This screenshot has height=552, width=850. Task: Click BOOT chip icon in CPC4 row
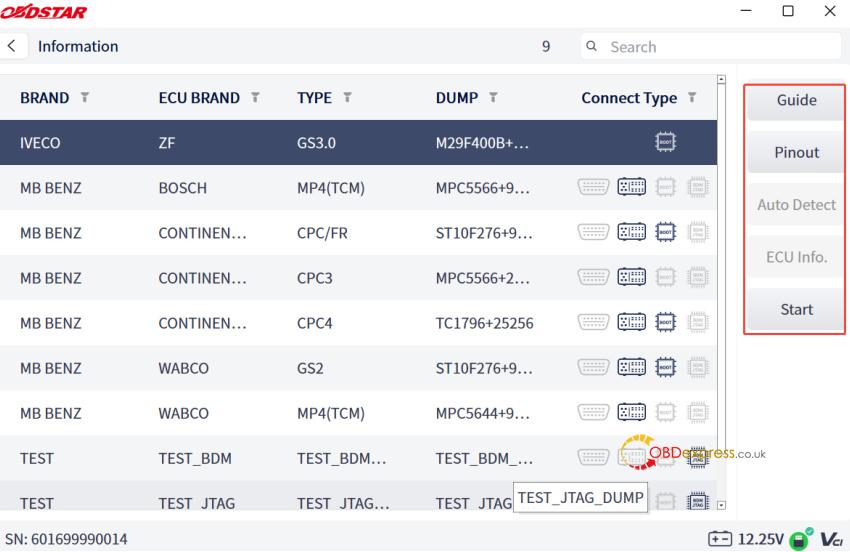pos(665,322)
